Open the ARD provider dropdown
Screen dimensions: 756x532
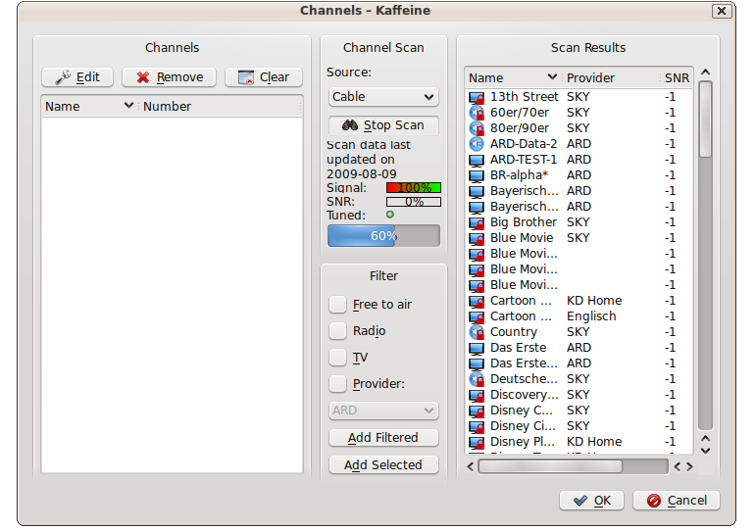pos(383,411)
